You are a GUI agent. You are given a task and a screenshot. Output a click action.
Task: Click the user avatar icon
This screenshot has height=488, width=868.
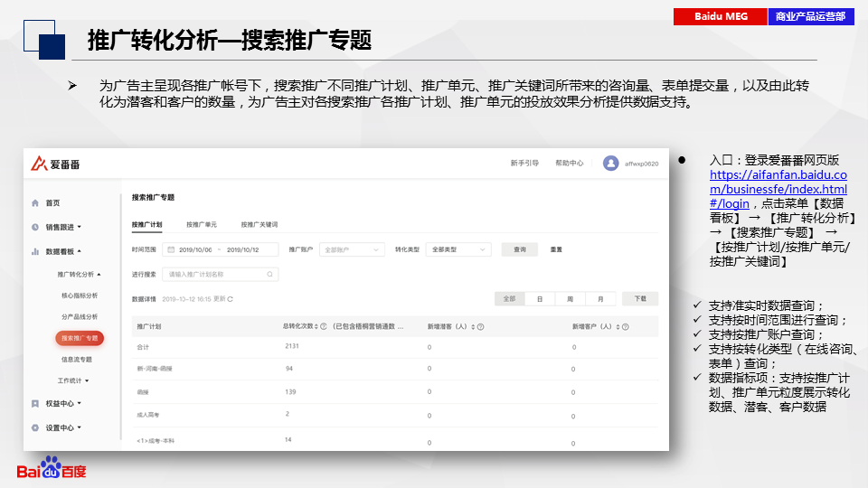pyautogui.click(x=610, y=164)
